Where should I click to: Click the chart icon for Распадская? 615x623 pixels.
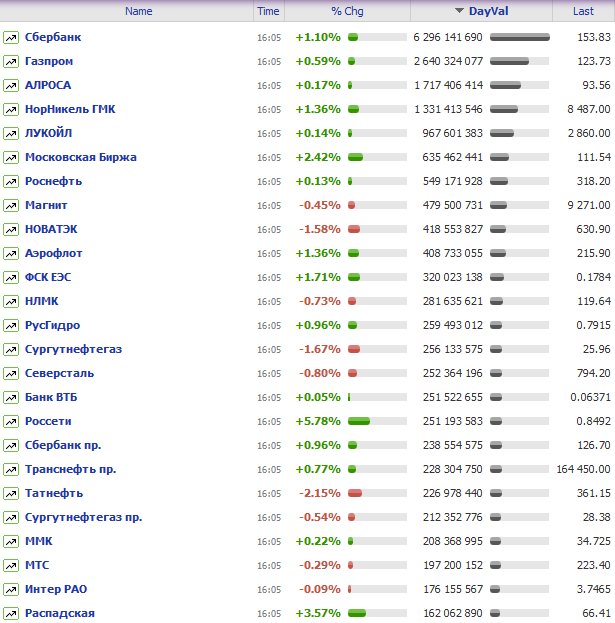pyautogui.click(x=11, y=613)
